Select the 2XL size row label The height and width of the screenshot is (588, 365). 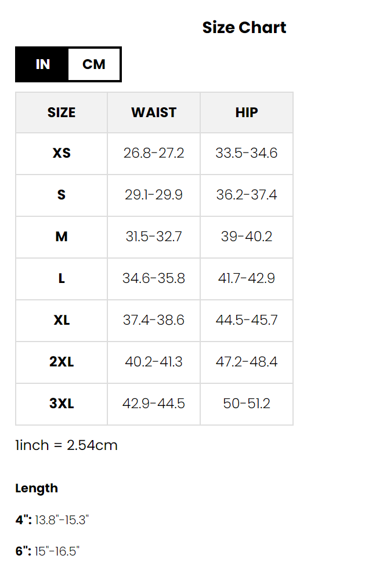(62, 362)
